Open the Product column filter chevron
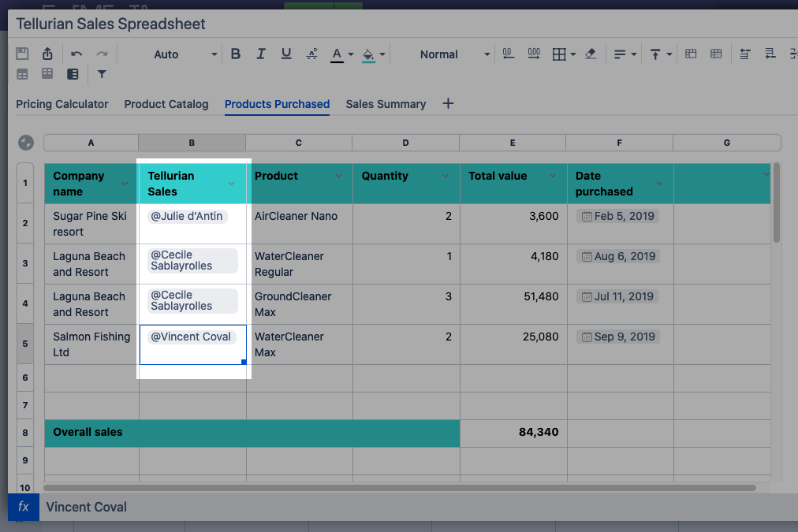Viewport: 798px width, 532px height. point(339,176)
